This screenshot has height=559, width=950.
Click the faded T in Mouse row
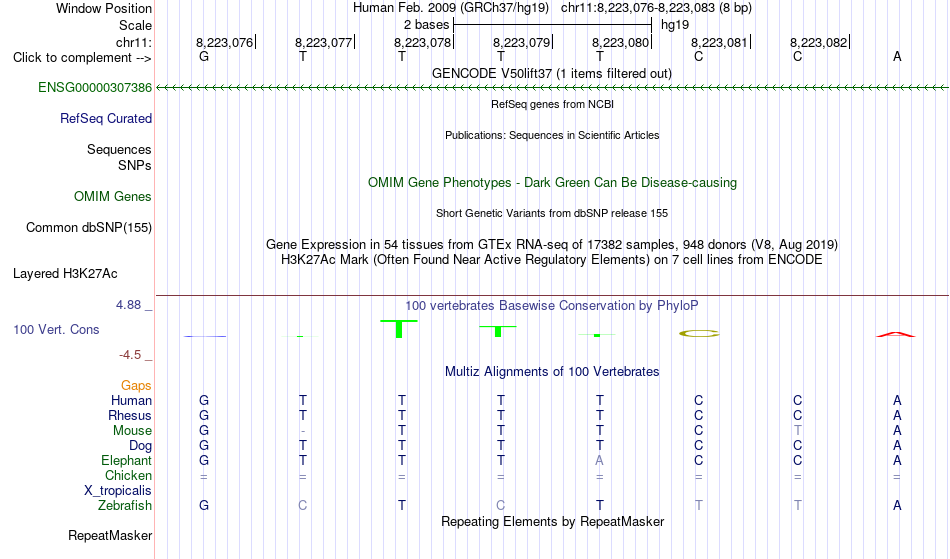pos(797,431)
